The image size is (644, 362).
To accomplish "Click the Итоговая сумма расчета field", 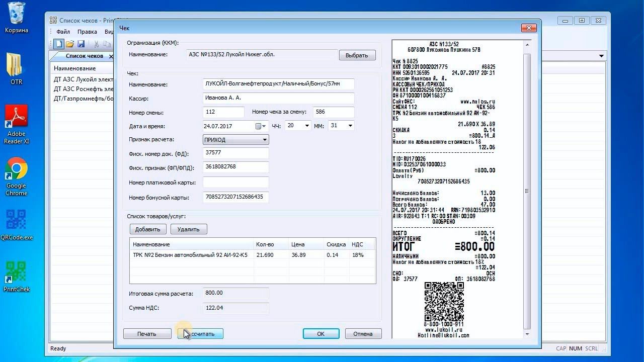I will coord(235,293).
